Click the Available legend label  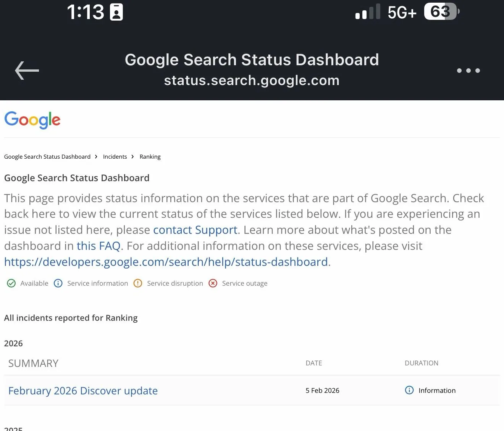[34, 283]
